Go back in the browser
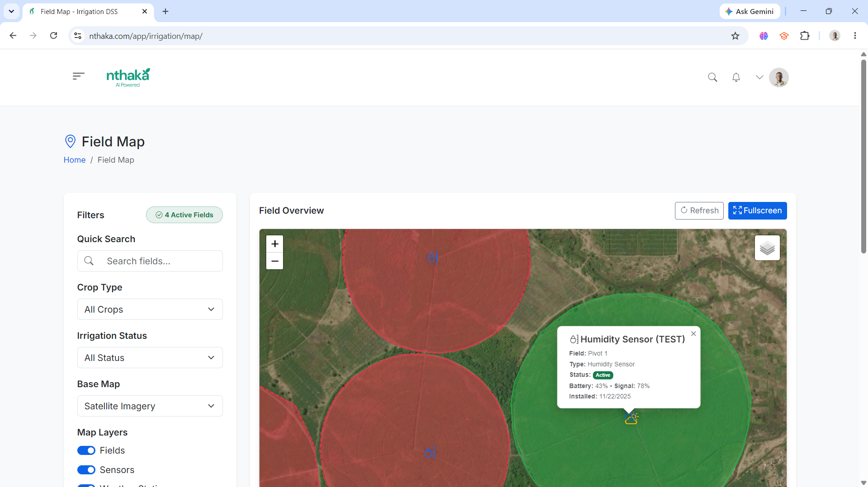This screenshot has width=868, height=487. coord(13,36)
